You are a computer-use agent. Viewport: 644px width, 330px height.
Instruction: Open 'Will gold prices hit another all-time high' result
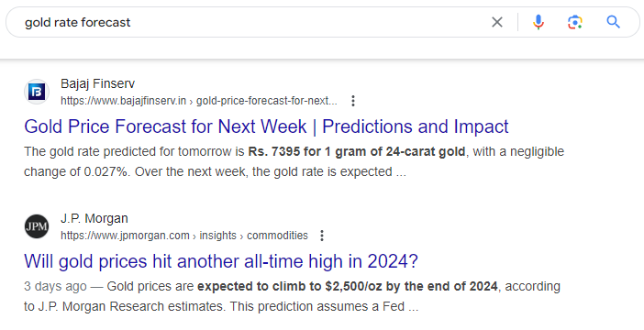221,261
